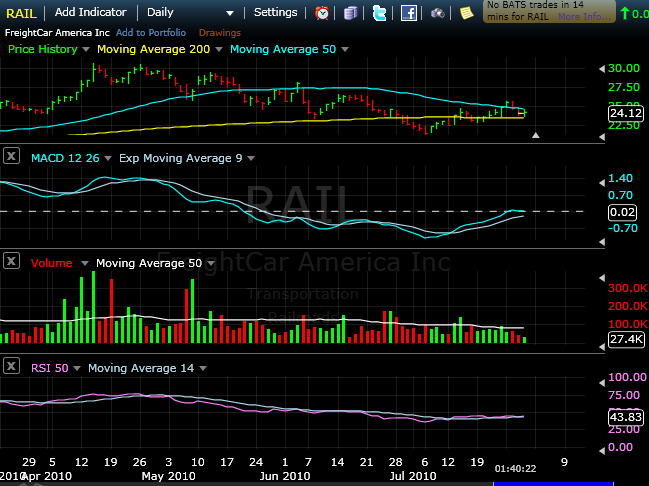Viewport: 649px width, 486px height.
Task: Click the alarm clock alert icon
Action: (322, 13)
